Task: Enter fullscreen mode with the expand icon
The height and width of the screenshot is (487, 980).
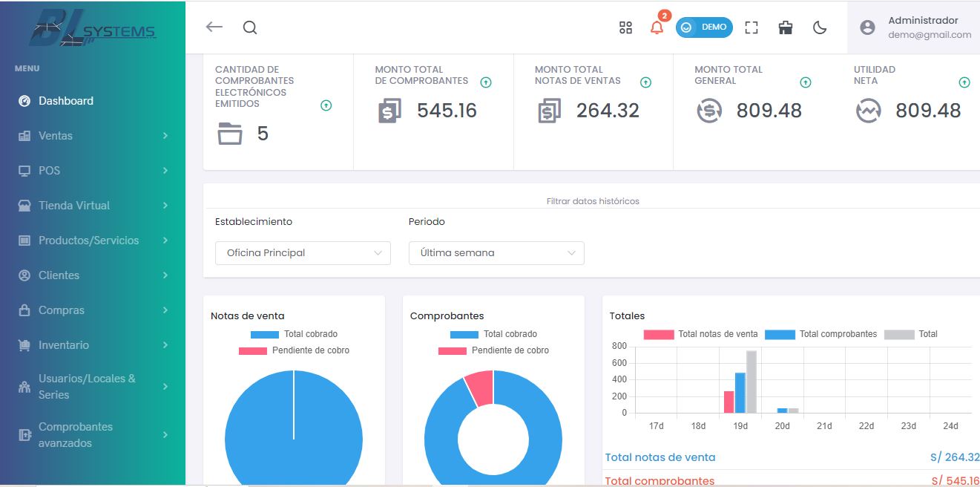Action: tap(752, 27)
